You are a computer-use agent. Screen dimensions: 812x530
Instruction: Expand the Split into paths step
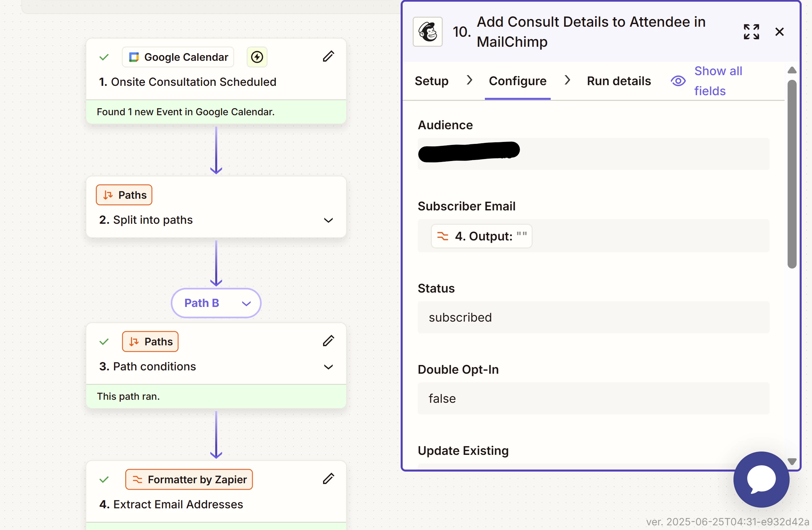pyautogui.click(x=328, y=220)
